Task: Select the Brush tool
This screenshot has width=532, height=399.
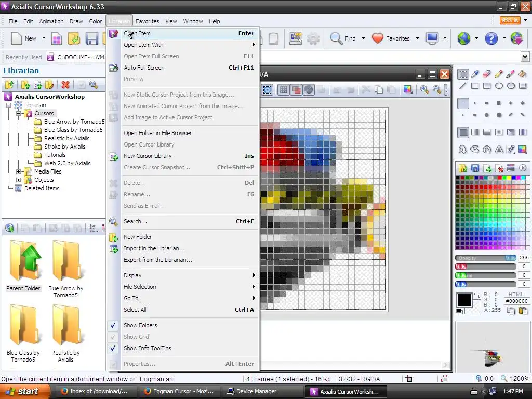Action: tap(510, 74)
